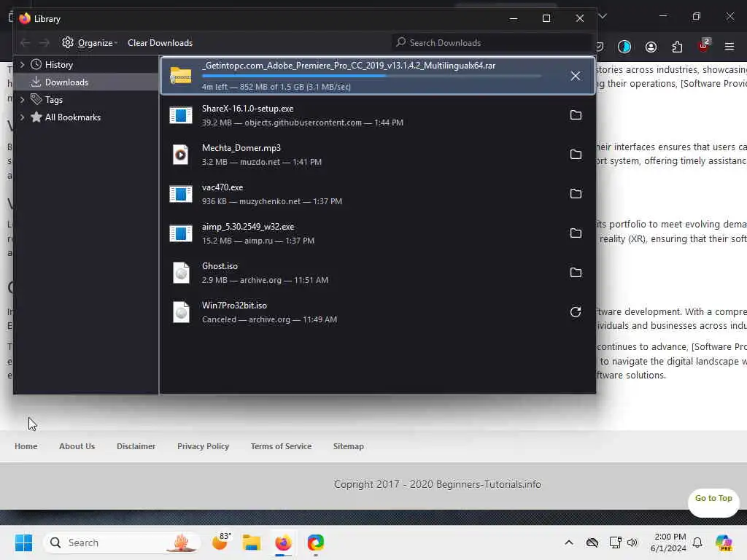
Task: Click the vac470.exe file icon
Action: pos(181,194)
